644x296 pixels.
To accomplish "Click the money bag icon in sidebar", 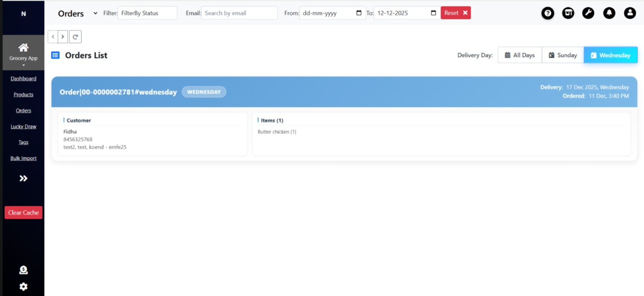I will (23, 270).
